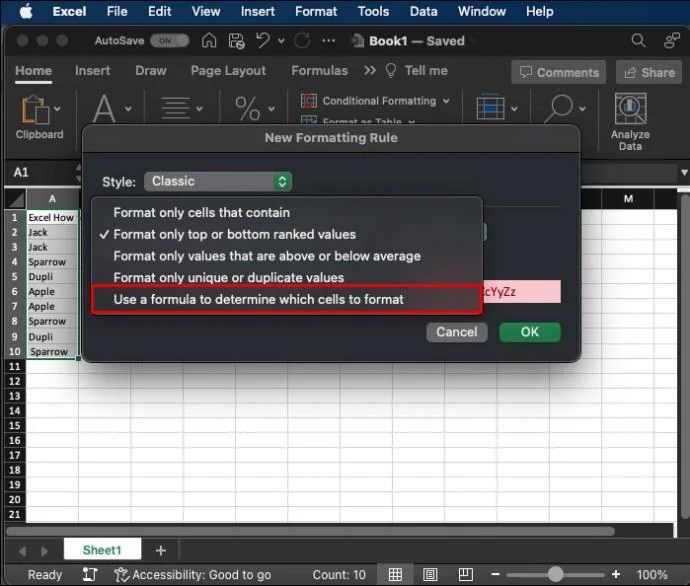Click the Save icon in title bar

pyautogui.click(x=236, y=41)
